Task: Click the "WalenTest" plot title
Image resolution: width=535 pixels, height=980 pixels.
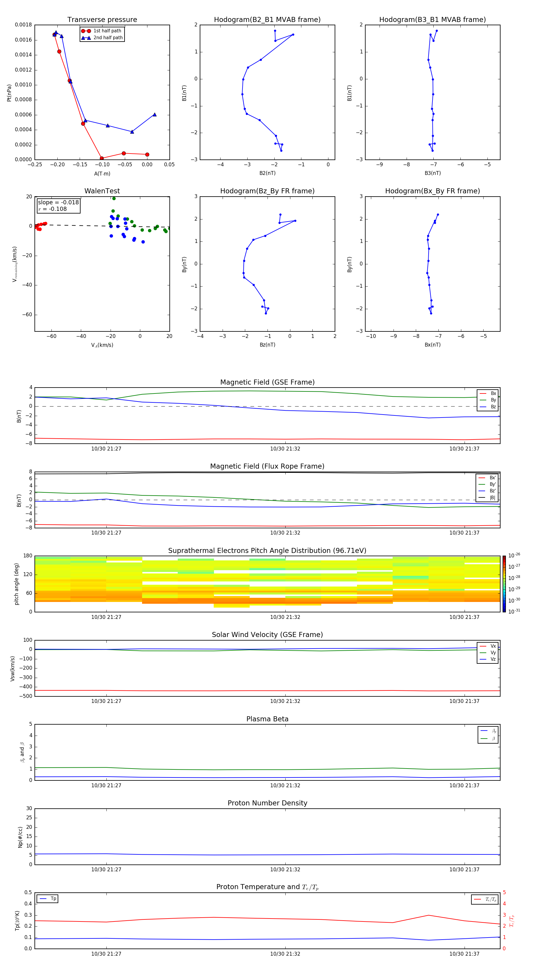Action: coord(102,191)
